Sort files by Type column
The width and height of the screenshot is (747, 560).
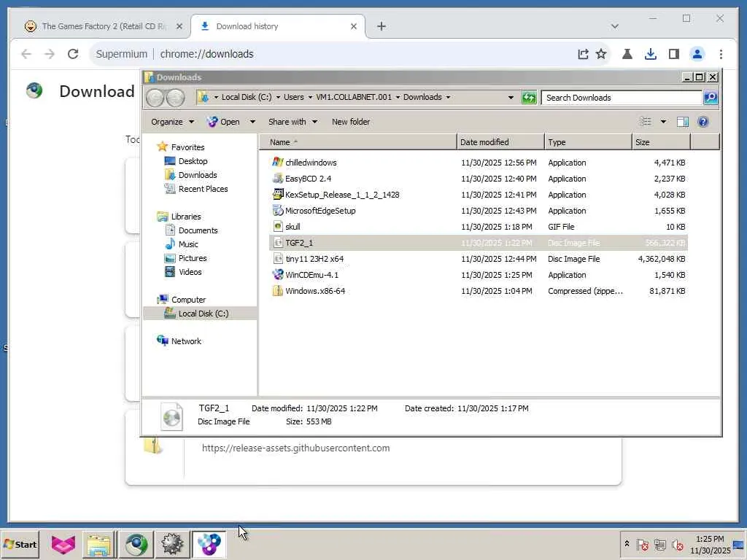[x=588, y=142]
